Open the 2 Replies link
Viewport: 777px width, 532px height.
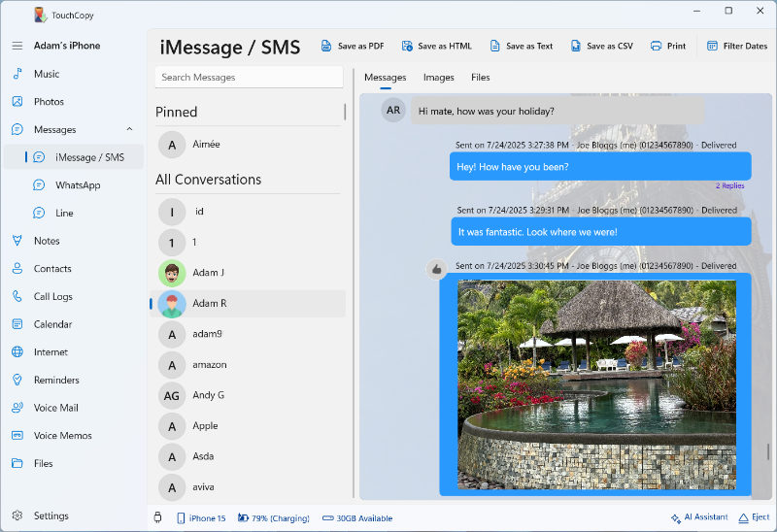point(729,185)
